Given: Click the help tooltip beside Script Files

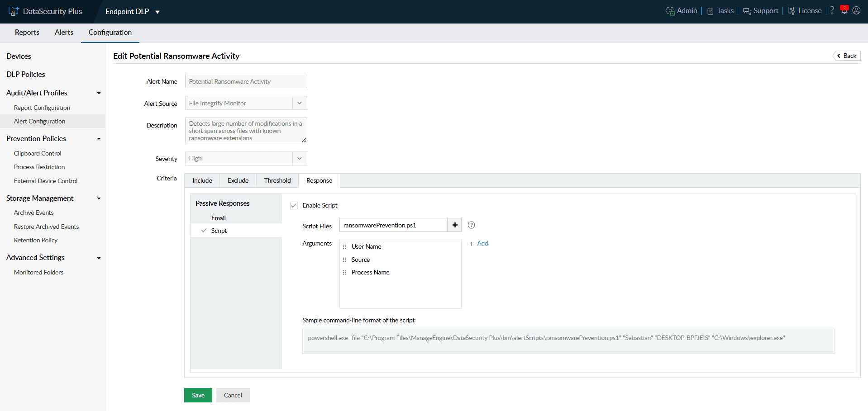Looking at the screenshot, I should [471, 225].
